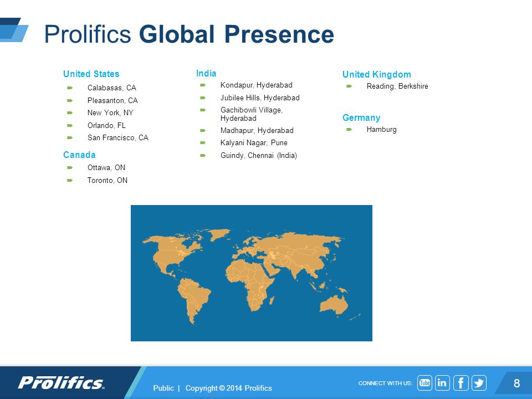Screen dimensions: 532x399
Task: Click the United States heading
Action: pos(91,74)
